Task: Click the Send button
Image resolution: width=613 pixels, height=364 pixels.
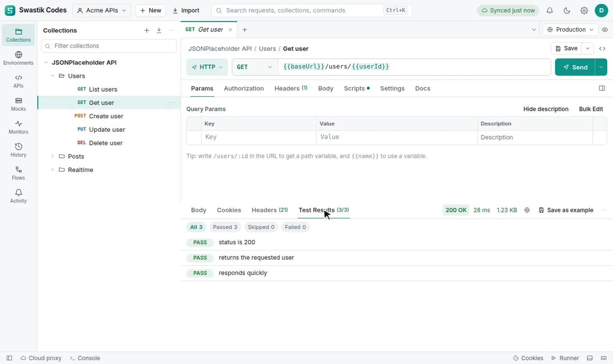Action: coord(575,67)
